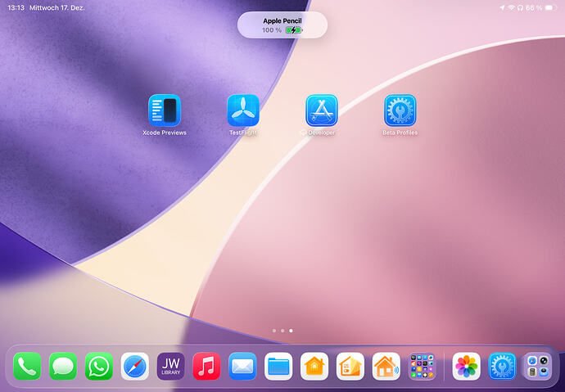565x392 pixels.
Task: Tap the first home screen page dot
Action: pyautogui.click(x=274, y=331)
